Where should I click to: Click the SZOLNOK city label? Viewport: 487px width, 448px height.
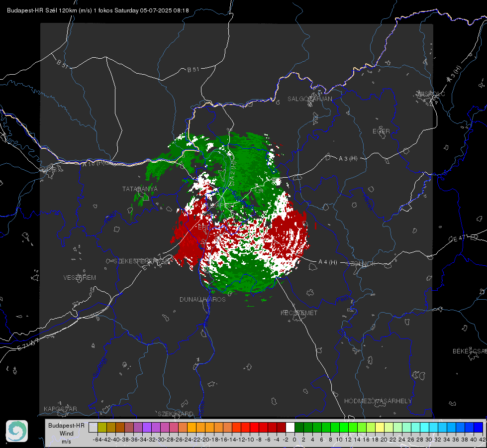point(362,264)
